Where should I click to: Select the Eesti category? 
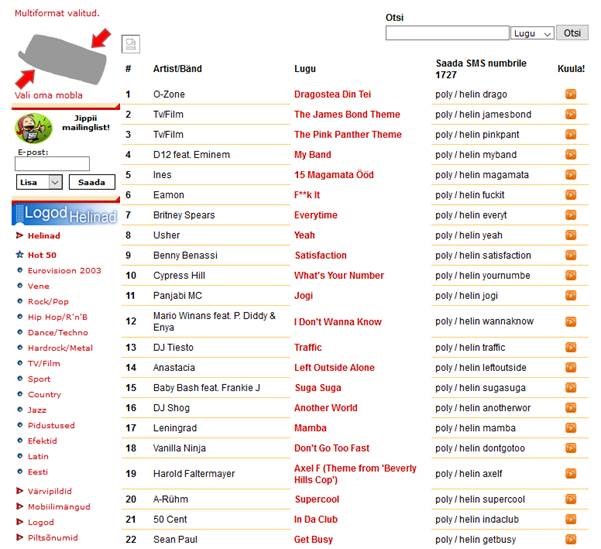point(38,472)
